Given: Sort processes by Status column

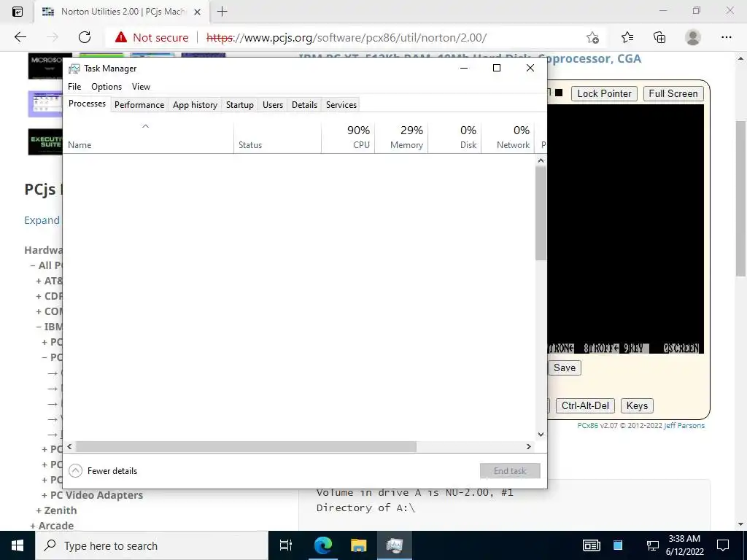Looking at the screenshot, I should (x=277, y=137).
